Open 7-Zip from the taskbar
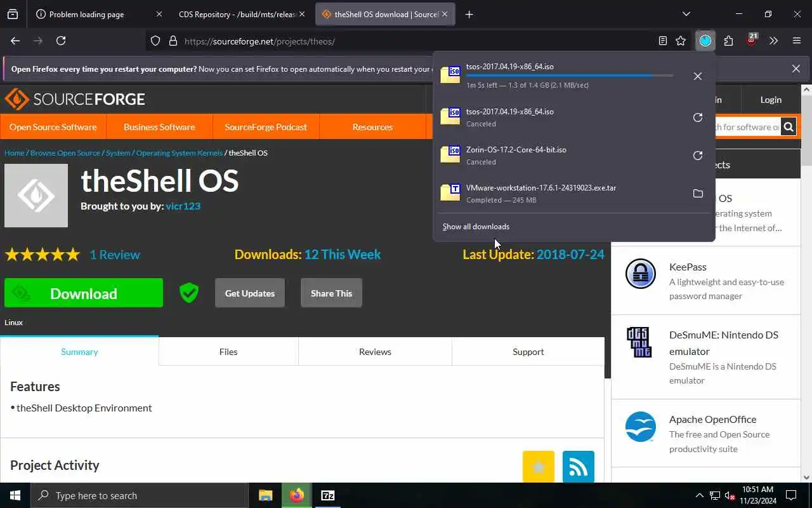Screen dimensions: 812x508 [x=328, y=496]
